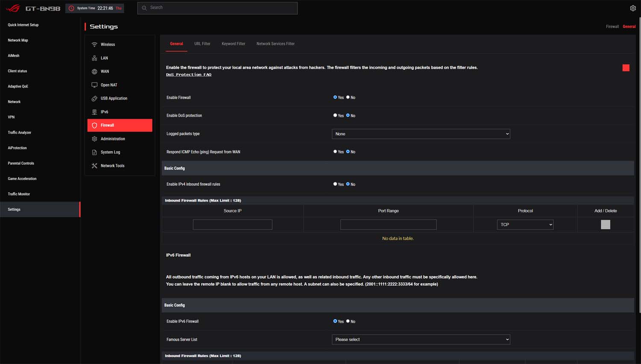Set Enable IPv6 Firewall to No

click(348, 321)
